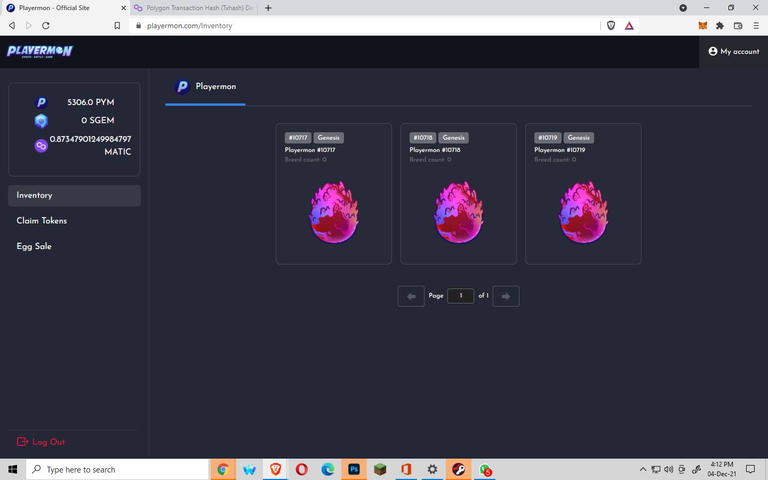Close the Playermon browser tab
768x480 pixels.
(x=123, y=8)
